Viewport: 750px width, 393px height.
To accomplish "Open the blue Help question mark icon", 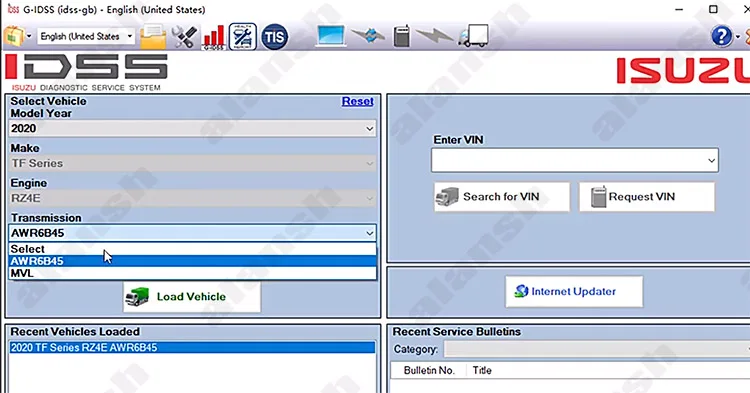I will (721, 36).
